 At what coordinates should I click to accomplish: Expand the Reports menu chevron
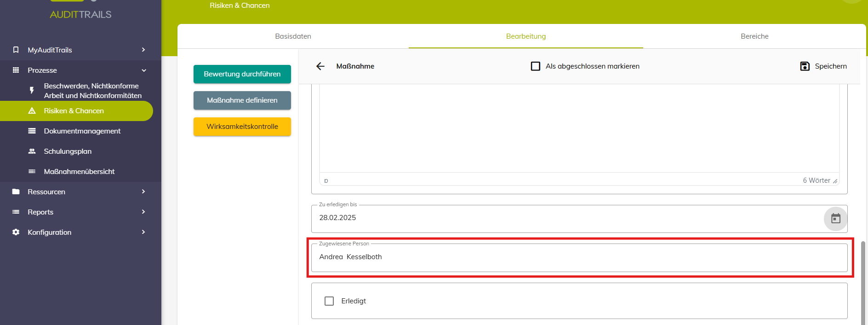143,212
